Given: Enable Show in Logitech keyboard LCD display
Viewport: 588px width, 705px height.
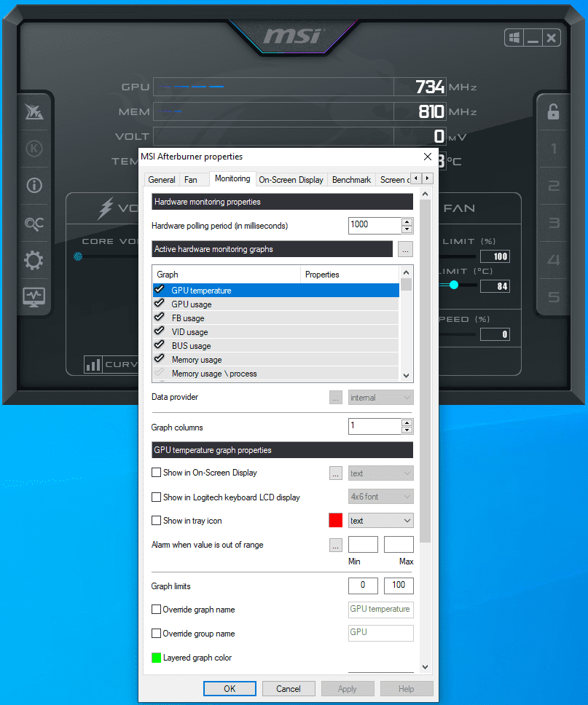Looking at the screenshot, I should 156,497.
